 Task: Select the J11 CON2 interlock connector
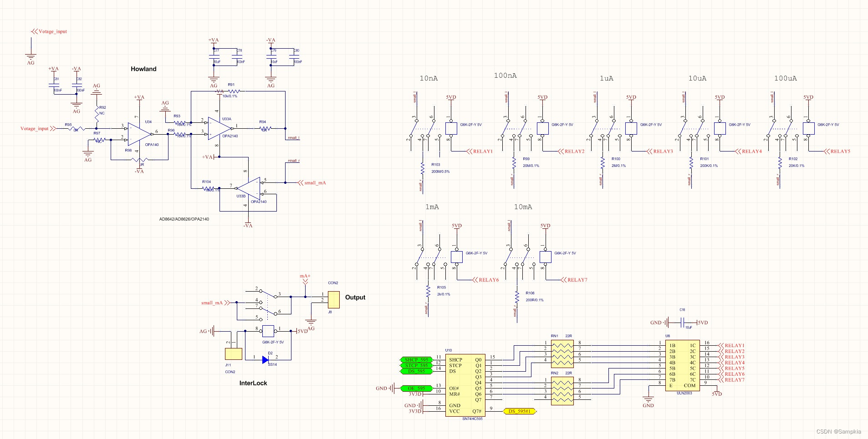pyautogui.click(x=234, y=354)
